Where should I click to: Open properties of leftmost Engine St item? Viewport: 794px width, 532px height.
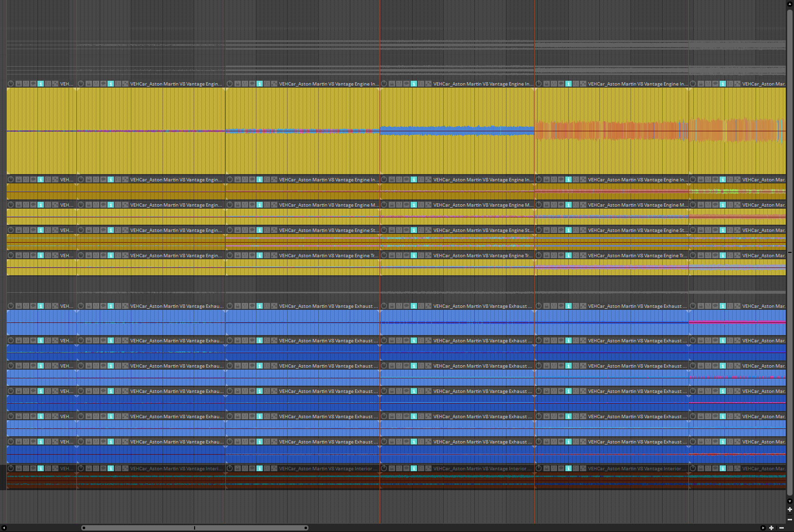pyautogui.click(x=40, y=230)
